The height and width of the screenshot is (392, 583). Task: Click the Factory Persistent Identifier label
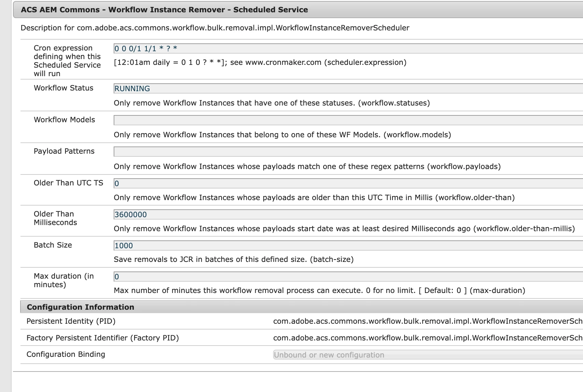pos(103,338)
